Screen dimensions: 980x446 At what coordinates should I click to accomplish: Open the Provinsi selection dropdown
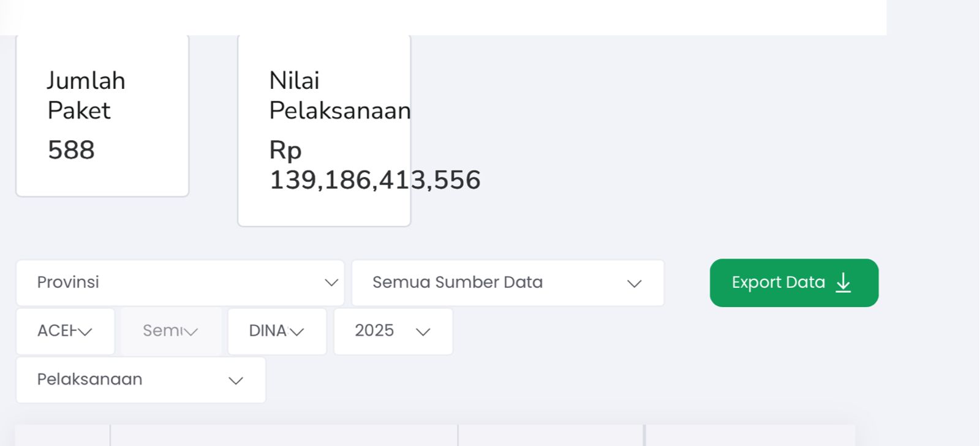[x=181, y=282]
